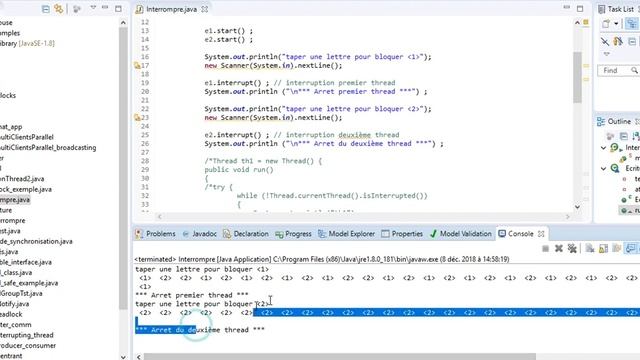Select nThread2.java in Package Explorer
The image size is (640, 360).
pyautogui.click(x=22, y=179)
